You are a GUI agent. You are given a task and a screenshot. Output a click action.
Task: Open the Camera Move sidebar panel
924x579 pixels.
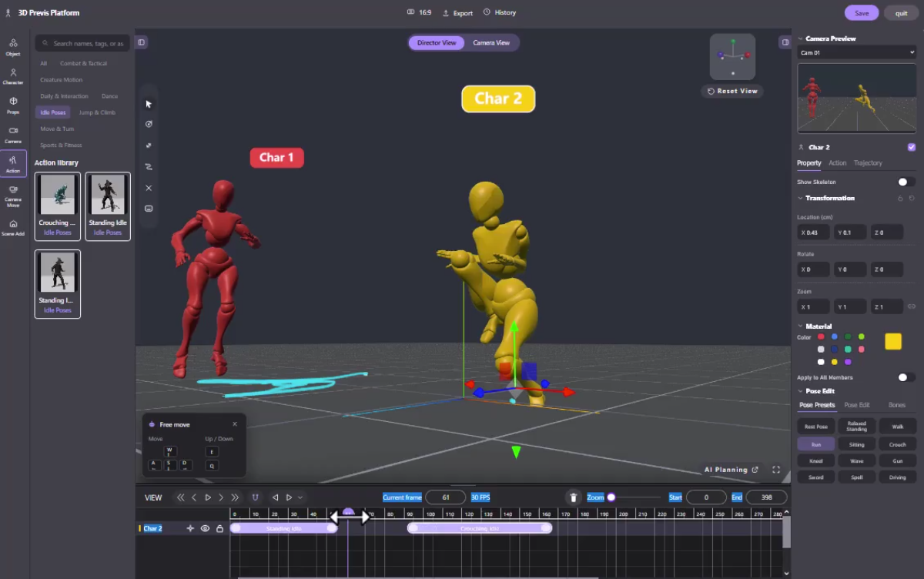[13, 196]
